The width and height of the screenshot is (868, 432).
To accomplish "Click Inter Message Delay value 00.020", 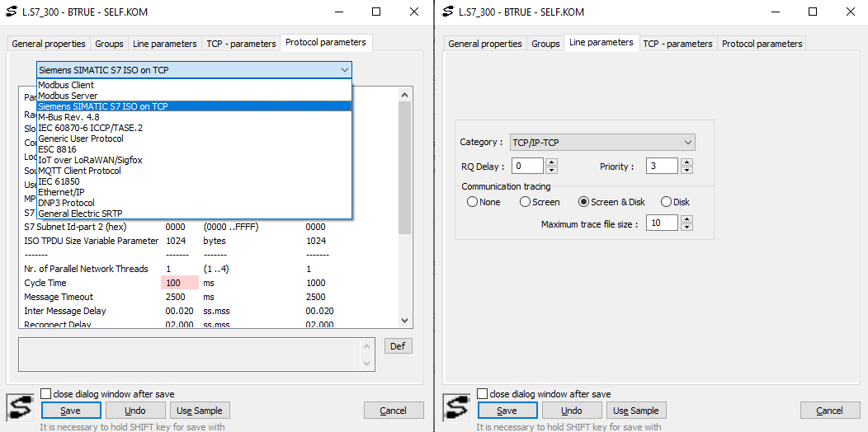I will pyautogui.click(x=179, y=311).
